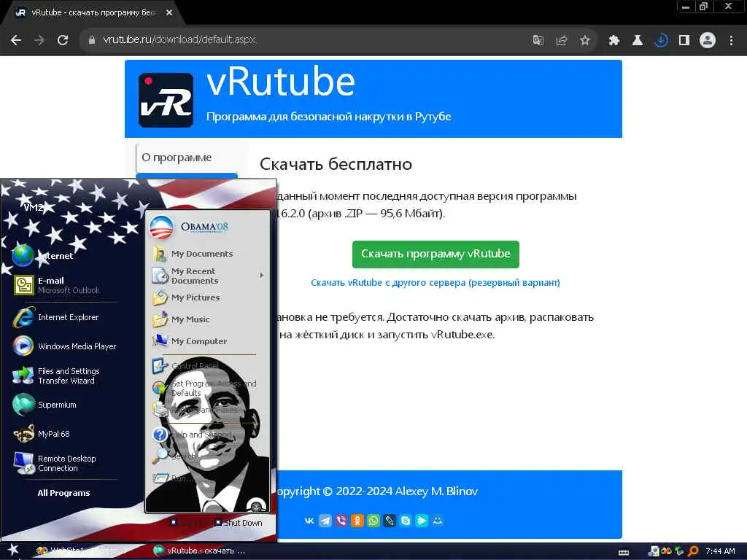
Task: Click the taskbar clock 7:44 AM
Action: click(720, 551)
